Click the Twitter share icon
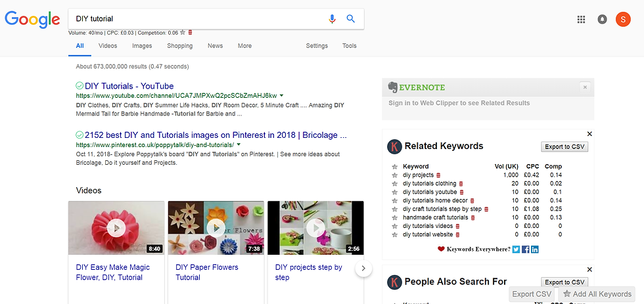This screenshot has height=304, width=644. [516, 250]
